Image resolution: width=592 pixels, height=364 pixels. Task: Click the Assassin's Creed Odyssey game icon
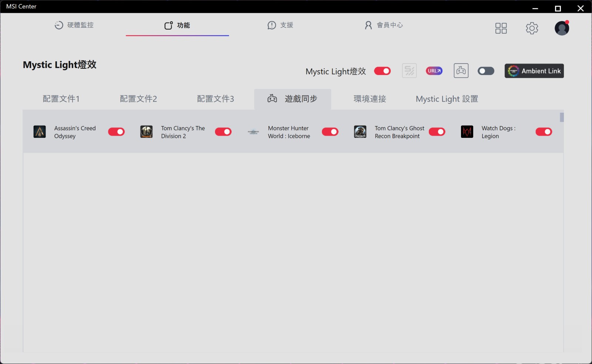(40, 132)
